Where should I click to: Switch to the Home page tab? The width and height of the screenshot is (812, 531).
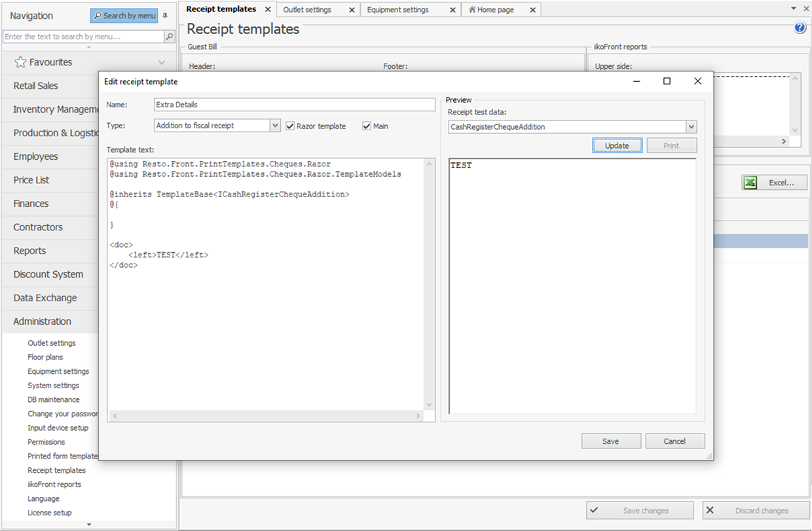495,10
